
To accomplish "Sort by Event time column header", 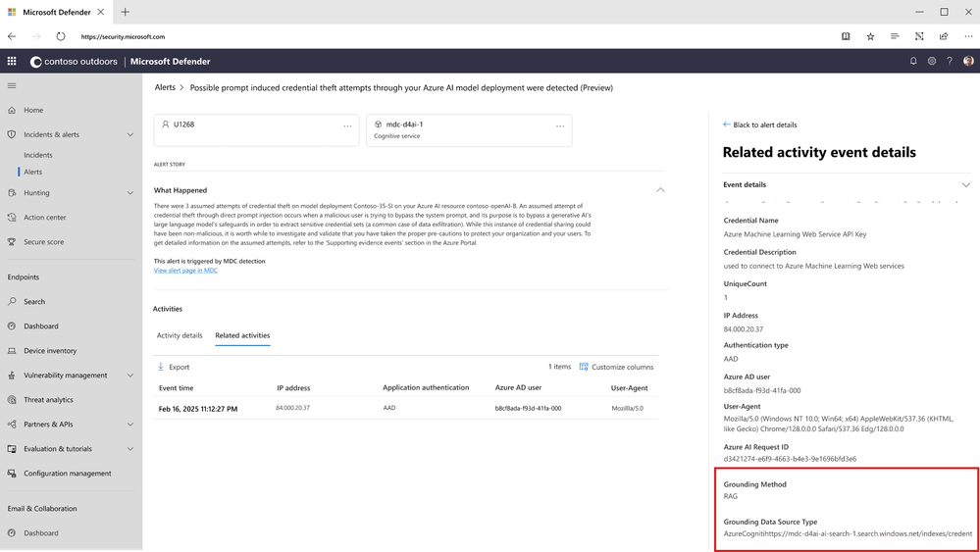I will pyautogui.click(x=177, y=388).
